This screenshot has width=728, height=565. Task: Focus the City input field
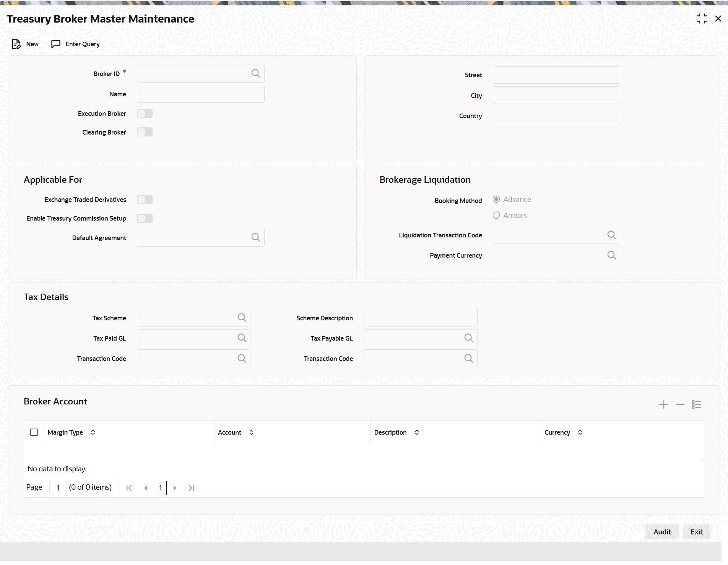556,95
